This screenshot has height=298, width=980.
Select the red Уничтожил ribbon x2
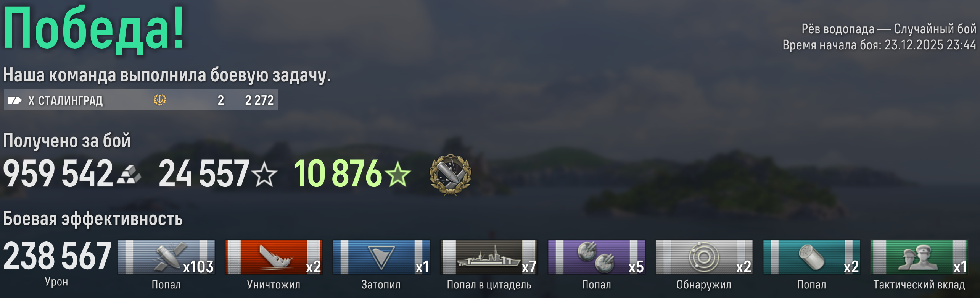[274, 257]
